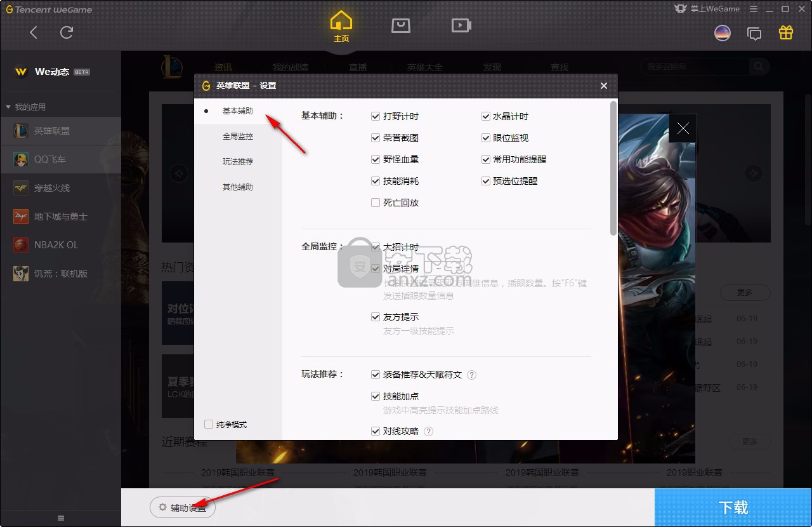Close the champion promo image overlay
Viewport: 812px width, 527px height.
(x=683, y=128)
